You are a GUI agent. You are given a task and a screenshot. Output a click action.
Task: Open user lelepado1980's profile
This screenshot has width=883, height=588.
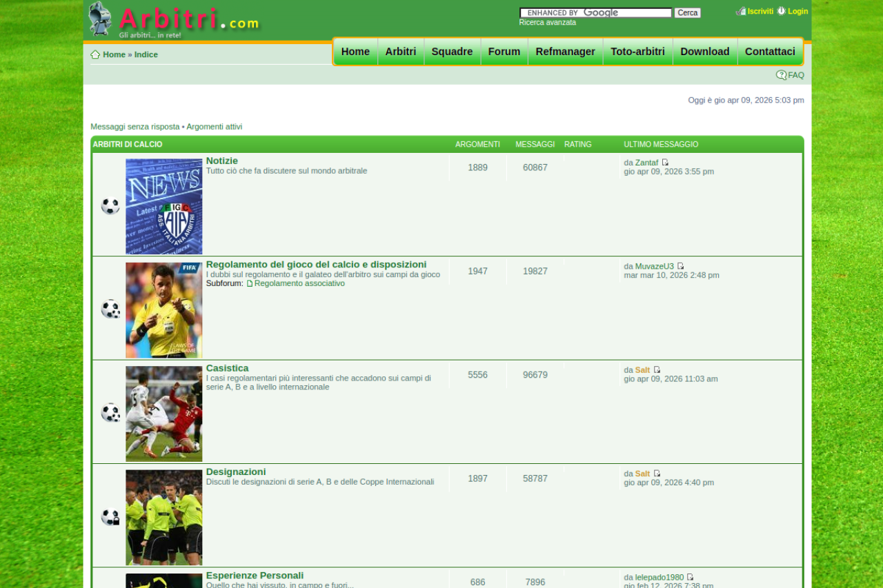click(x=659, y=578)
